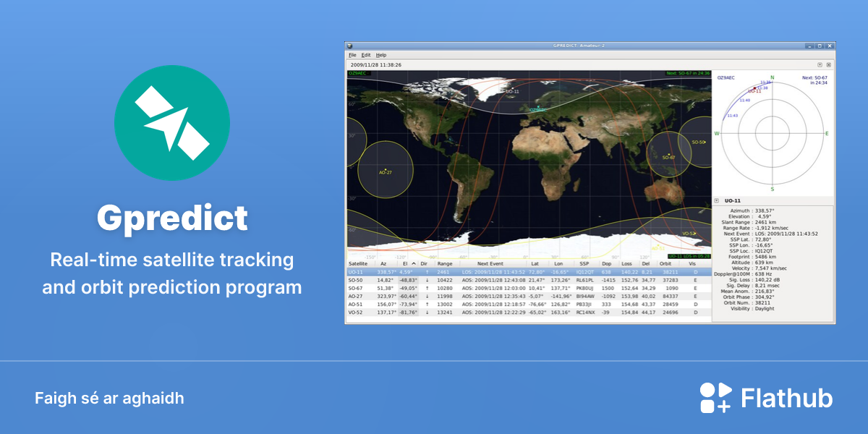Click the Gpredict heading text
This screenshot has height=434, width=868.
tap(172, 218)
